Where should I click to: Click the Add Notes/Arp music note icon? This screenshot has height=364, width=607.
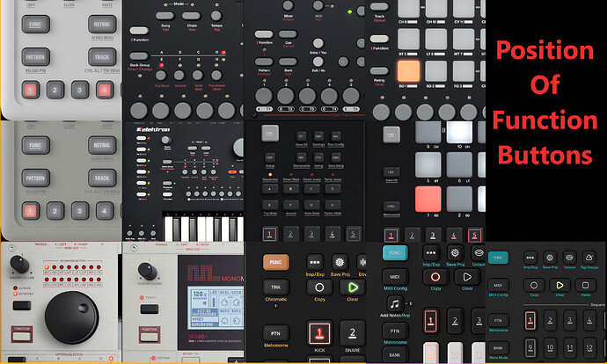coord(394,304)
